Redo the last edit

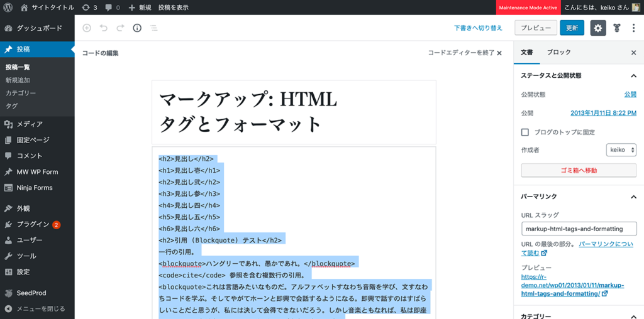coord(120,28)
